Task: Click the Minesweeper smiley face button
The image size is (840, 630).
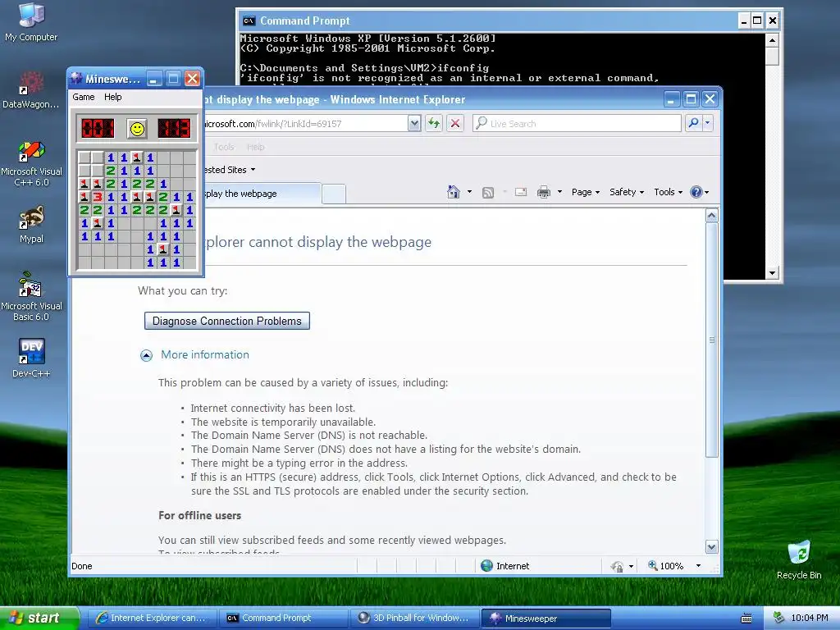Action: (x=137, y=129)
